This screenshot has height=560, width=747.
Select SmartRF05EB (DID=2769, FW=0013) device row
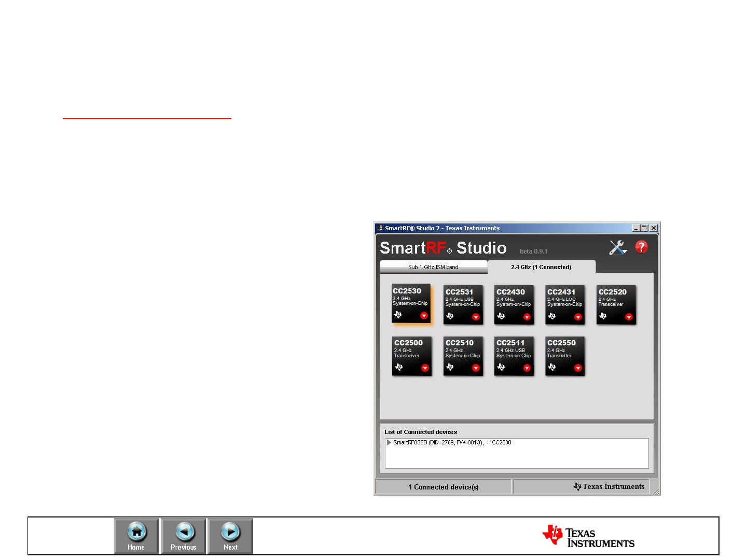tap(517, 442)
